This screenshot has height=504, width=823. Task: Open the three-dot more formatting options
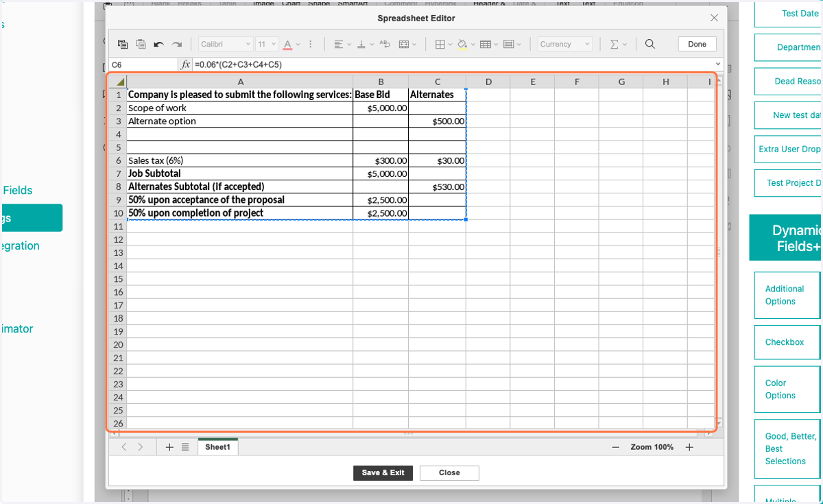[x=311, y=44]
